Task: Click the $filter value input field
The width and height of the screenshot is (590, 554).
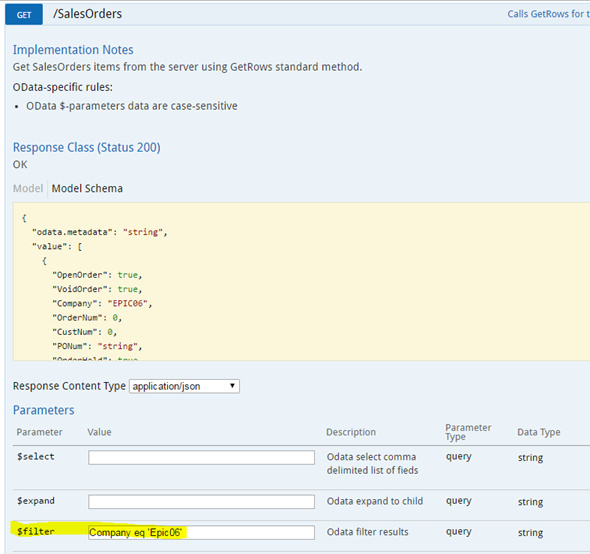Action: [x=201, y=533]
